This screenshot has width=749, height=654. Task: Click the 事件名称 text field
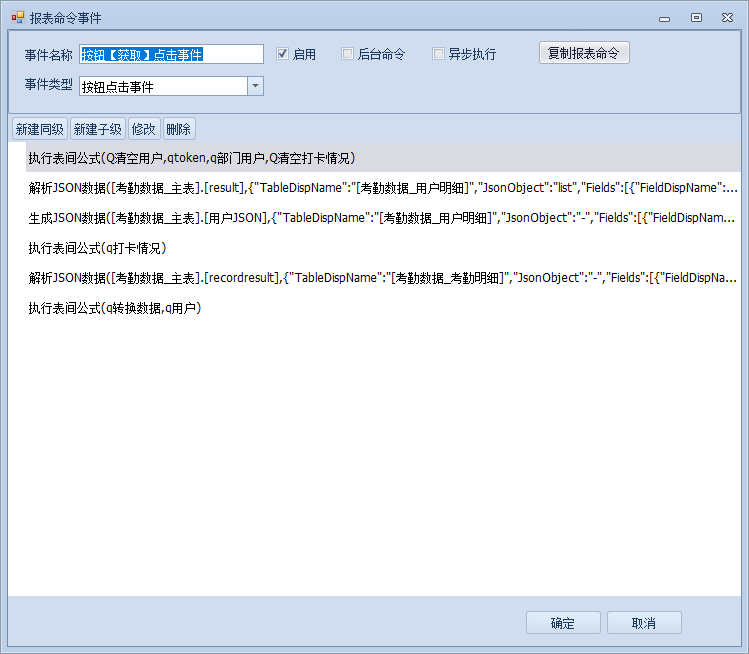pos(171,54)
